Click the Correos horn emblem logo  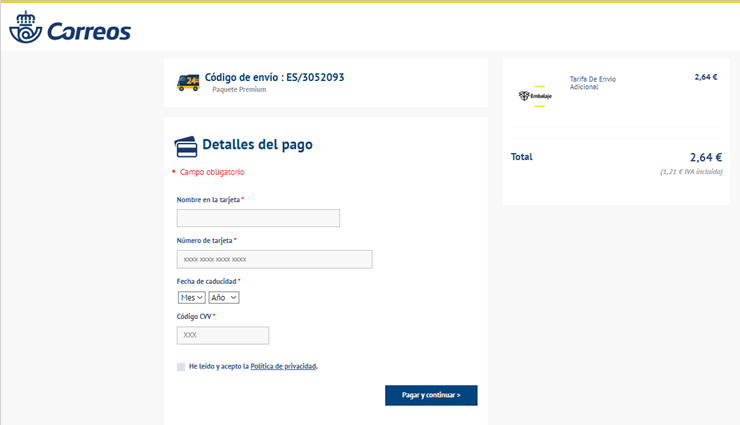click(x=24, y=31)
